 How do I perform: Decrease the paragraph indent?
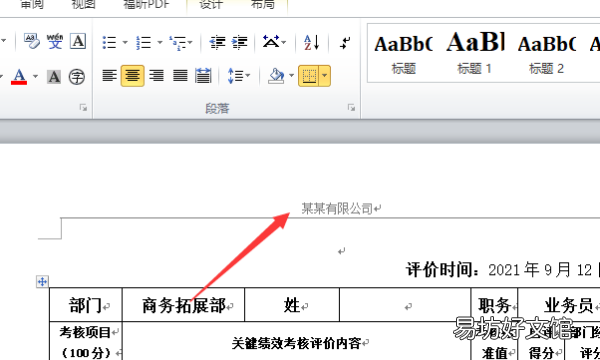tap(217, 42)
